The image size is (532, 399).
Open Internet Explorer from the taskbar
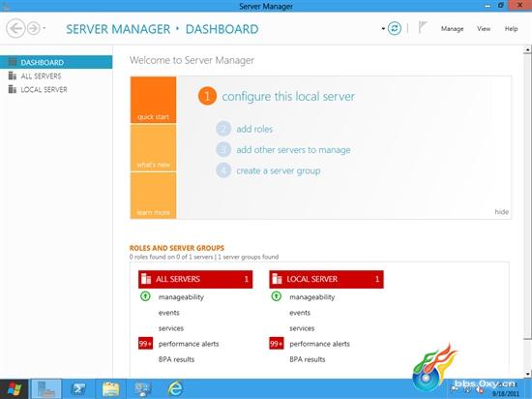coord(175,389)
